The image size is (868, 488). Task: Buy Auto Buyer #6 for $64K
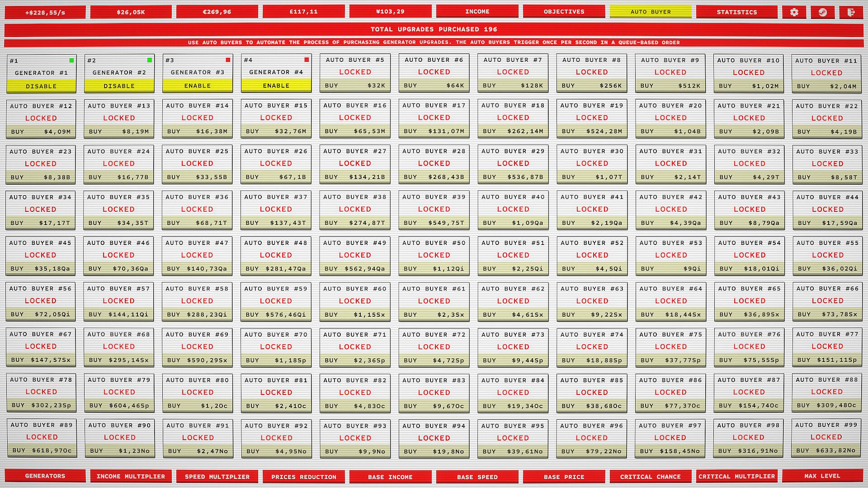pos(434,85)
